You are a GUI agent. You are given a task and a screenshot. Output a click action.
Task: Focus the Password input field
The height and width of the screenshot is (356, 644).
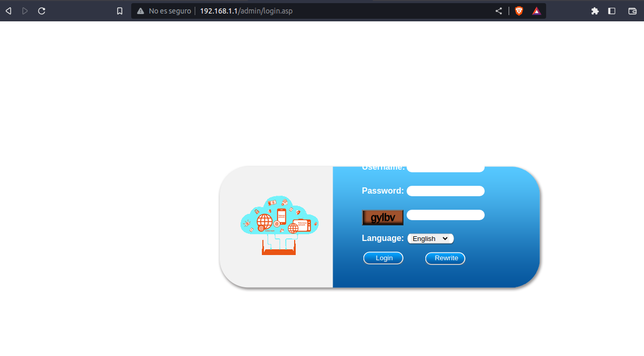[445, 191]
